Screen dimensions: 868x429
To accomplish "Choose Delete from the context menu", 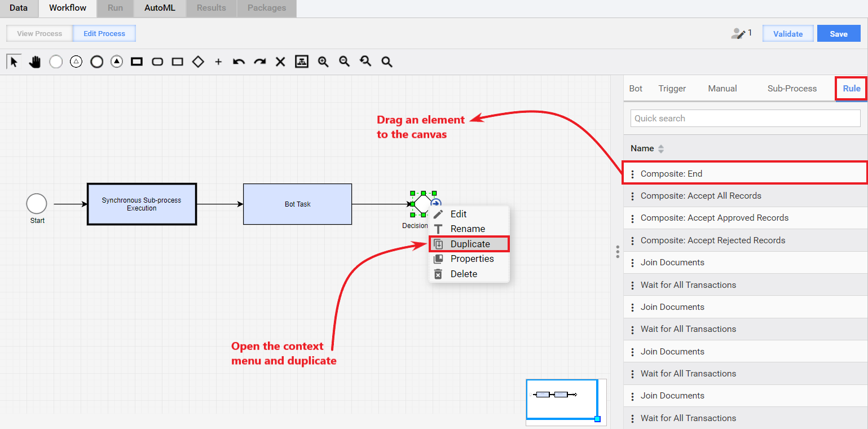I will 469,274.
